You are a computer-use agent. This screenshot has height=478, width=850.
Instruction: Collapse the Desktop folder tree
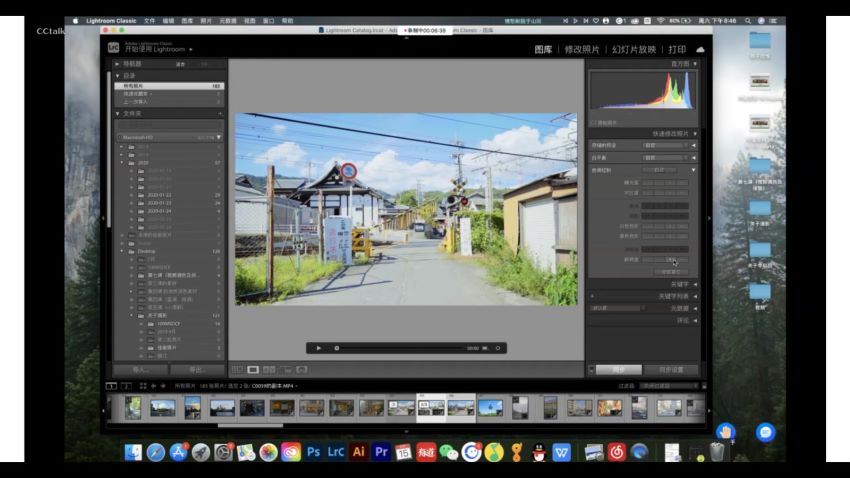(x=121, y=251)
